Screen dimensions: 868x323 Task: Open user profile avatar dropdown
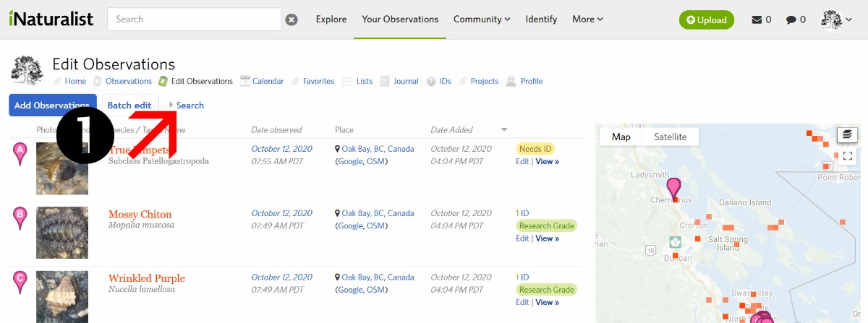[x=836, y=20]
